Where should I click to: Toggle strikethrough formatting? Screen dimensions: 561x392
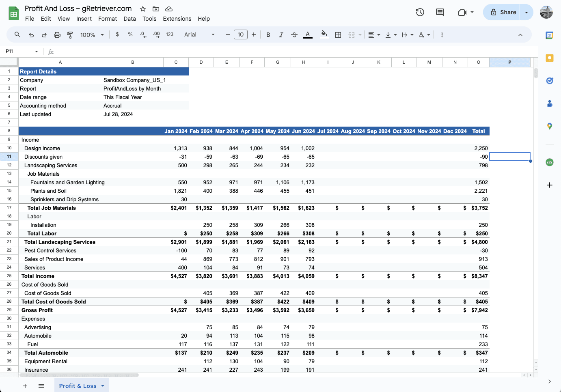coord(294,35)
